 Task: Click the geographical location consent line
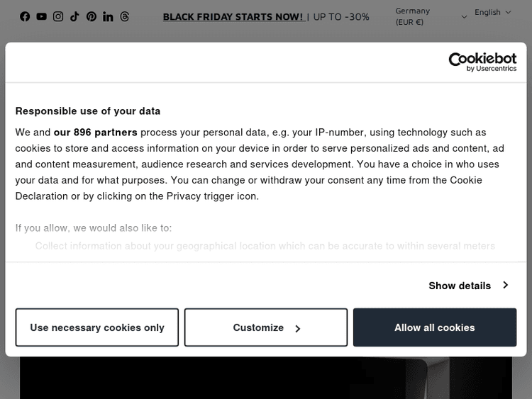pos(265,246)
